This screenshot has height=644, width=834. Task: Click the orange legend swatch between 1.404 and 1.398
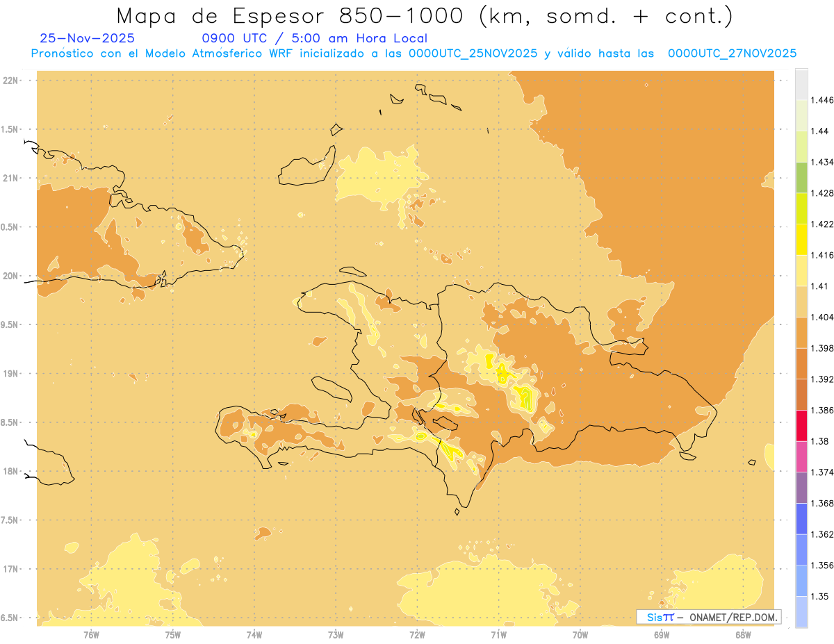pyautogui.click(x=801, y=332)
